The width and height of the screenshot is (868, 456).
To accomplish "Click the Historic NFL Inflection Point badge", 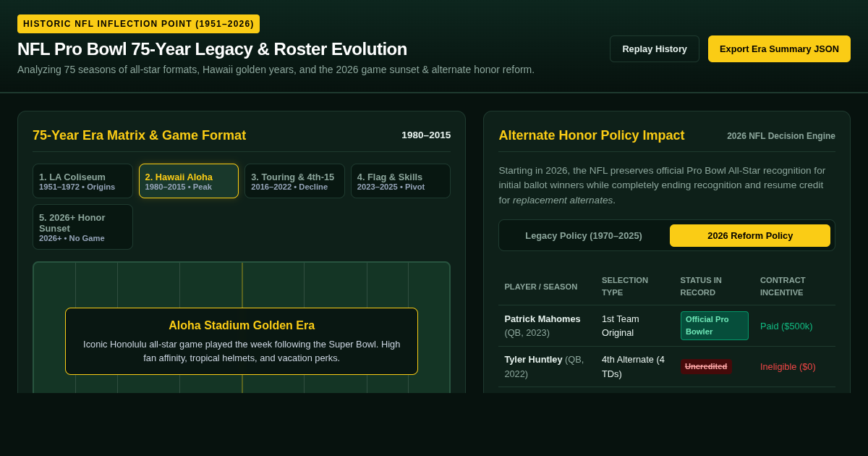I will point(138,24).
